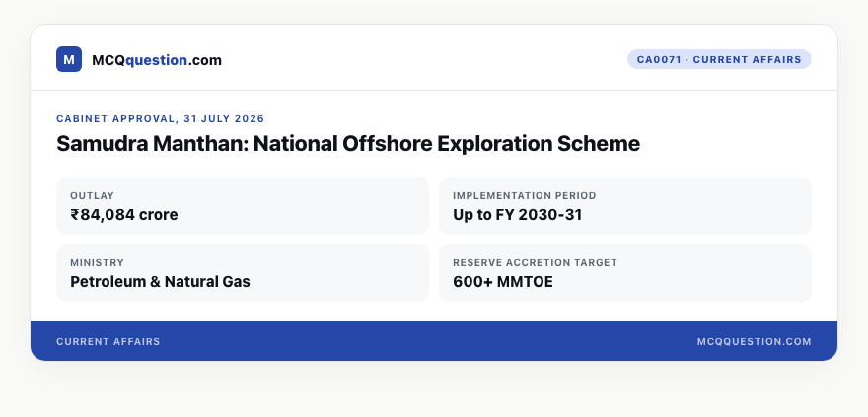
Task: Select the Outlay info card
Action: tap(243, 206)
